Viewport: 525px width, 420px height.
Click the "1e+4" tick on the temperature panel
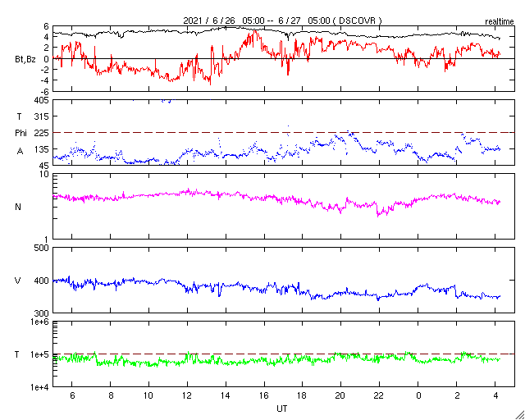click(40, 387)
